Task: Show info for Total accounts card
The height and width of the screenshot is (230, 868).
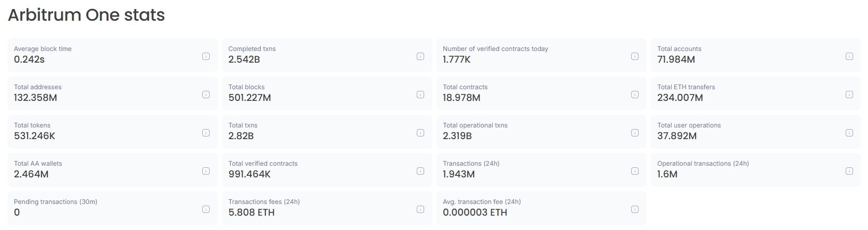Action: [849, 56]
